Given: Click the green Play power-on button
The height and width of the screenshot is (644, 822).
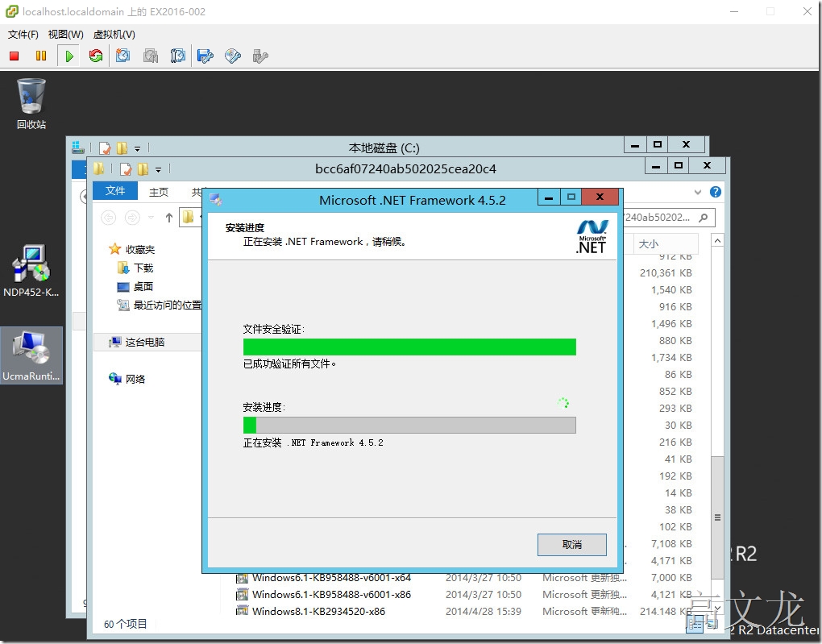Looking at the screenshot, I should (x=69, y=56).
